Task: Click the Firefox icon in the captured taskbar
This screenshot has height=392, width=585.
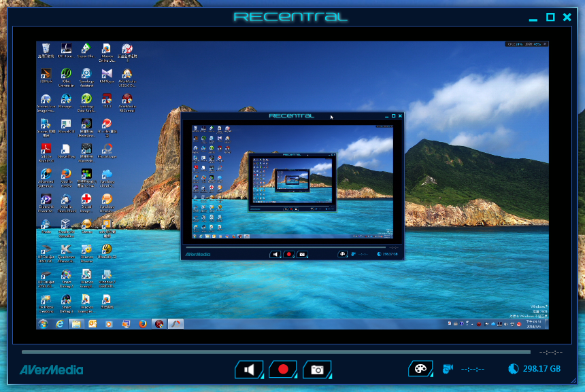Action: click(143, 324)
